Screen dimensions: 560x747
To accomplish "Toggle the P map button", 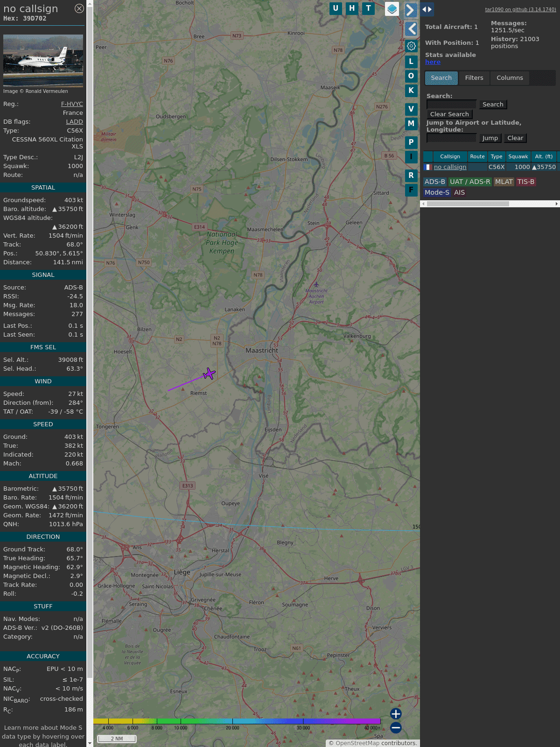I will click(x=411, y=142).
